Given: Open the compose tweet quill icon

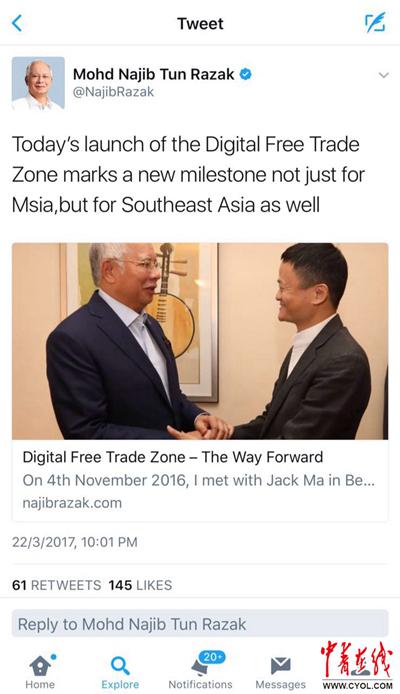Looking at the screenshot, I should pyautogui.click(x=375, y=23).
